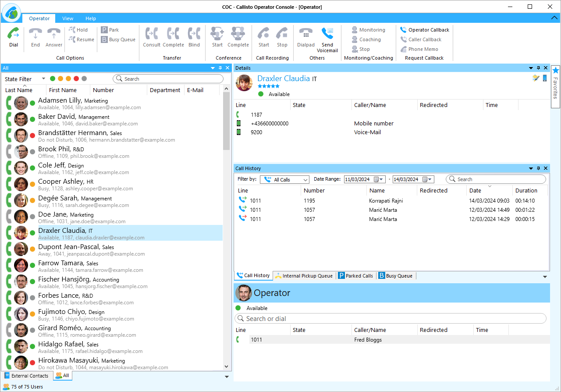Click the Complete transfer icon
The image size is (561, 392).
coord(173,33)
